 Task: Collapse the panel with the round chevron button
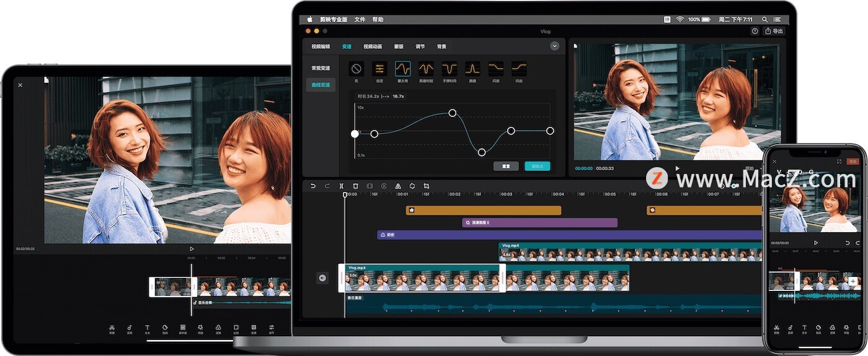click(x=554, y=46)
